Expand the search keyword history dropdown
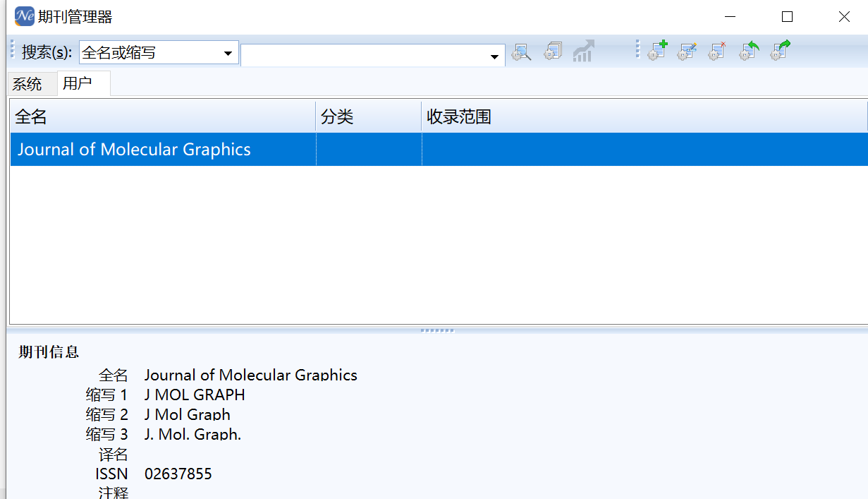This screenshot has width=868, height=499. [495, 56]
